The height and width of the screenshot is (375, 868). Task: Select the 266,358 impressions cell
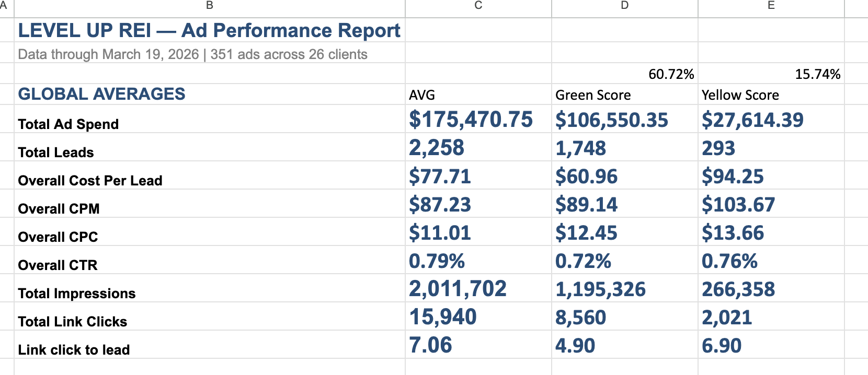pos(771,288)
